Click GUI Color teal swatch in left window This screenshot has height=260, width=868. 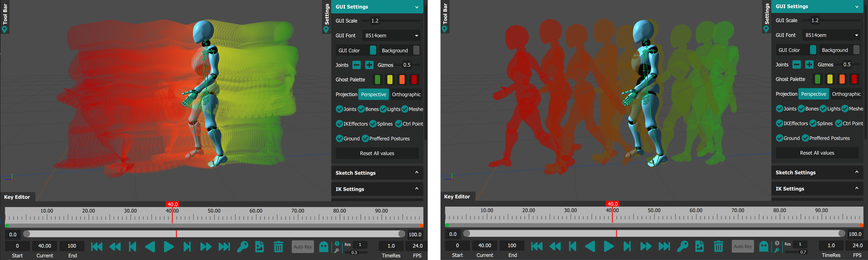coord(373,50)
